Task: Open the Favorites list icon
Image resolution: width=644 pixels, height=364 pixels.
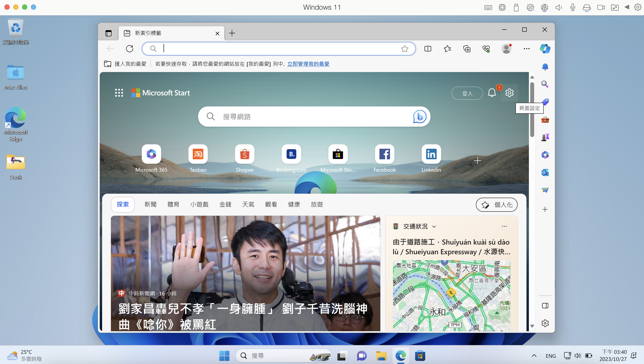Action: click(x=447, y=48)
